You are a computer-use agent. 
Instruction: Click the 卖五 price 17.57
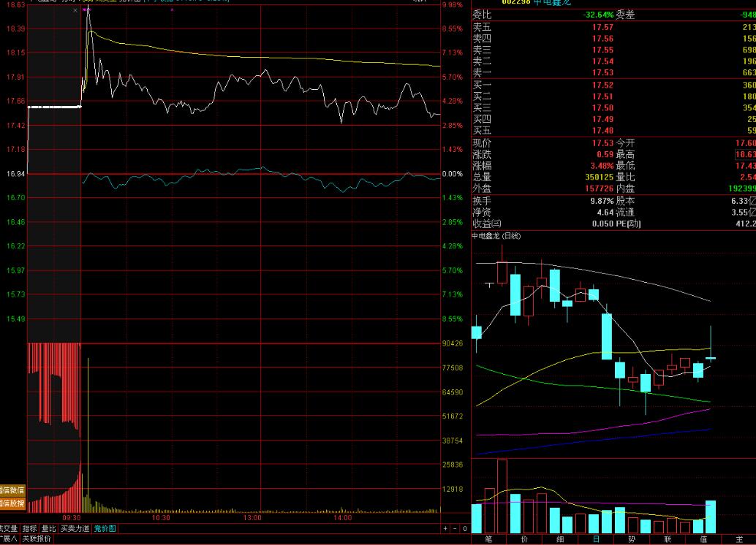click(x=602, y=28)
